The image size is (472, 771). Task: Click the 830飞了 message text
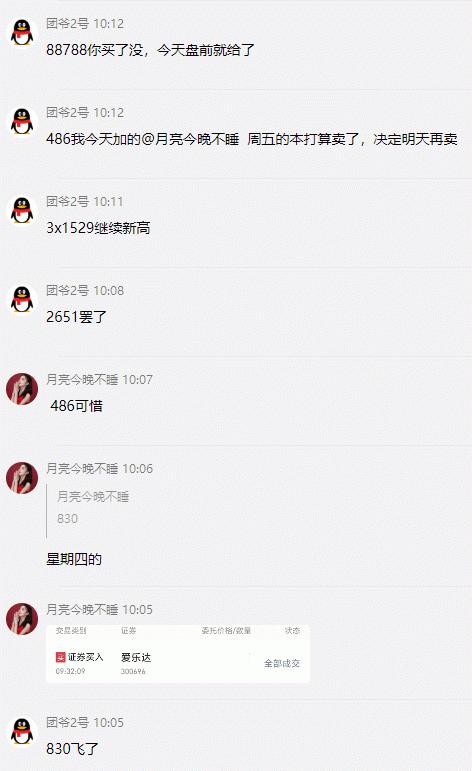tap(72, 749)
